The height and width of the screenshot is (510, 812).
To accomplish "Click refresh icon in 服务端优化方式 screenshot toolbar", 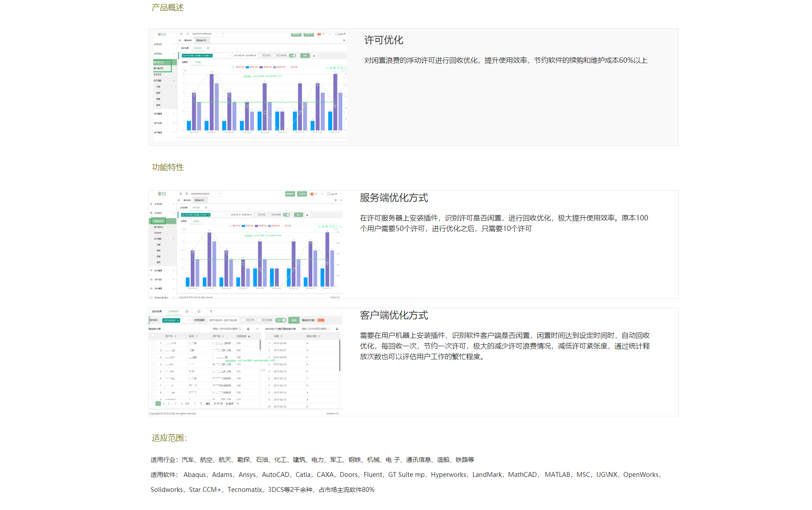I will (x=187, y=194).
